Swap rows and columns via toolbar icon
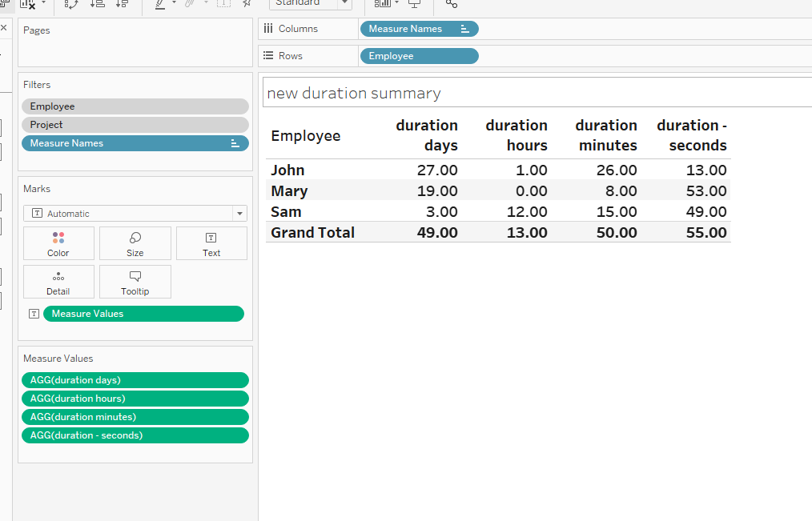The height and width of the screenshot is (521, 812). coord(71,4)
